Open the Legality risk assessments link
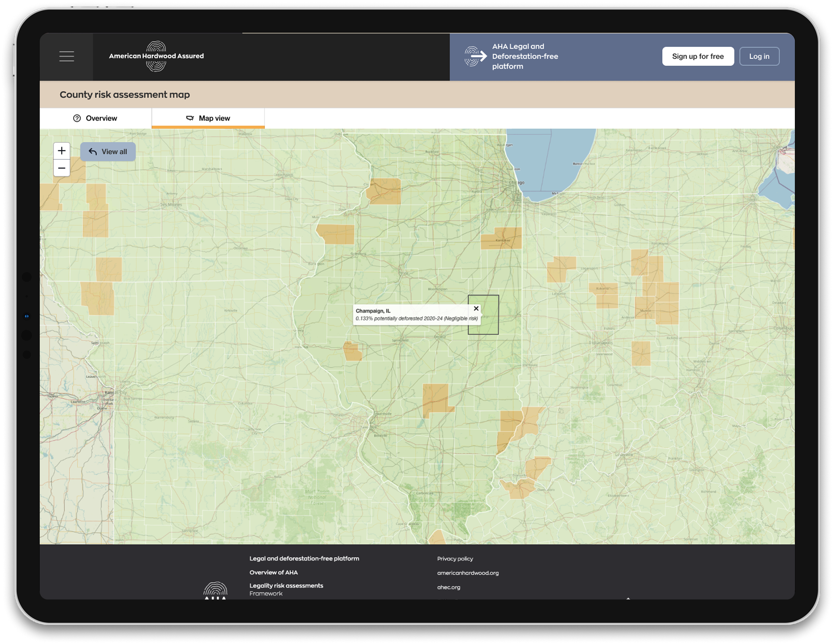The image size is (833, 644). (286, 586)
